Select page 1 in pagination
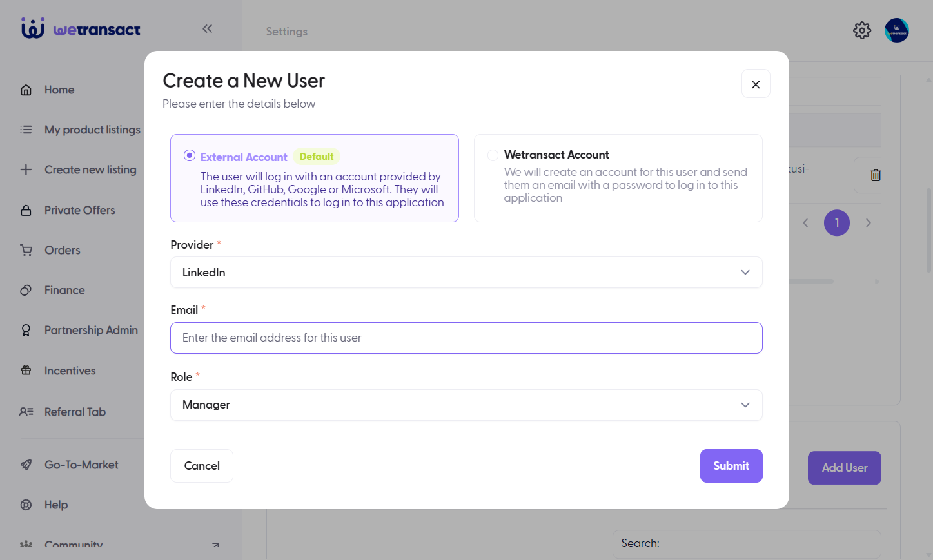Viewport: 933px width, 560px height. pos(837,223)
